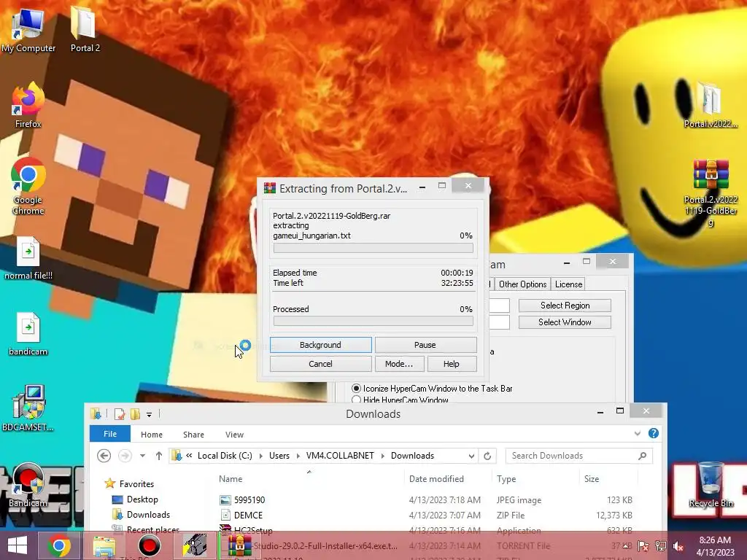Open the Recycle Bin
Viewport: 747px width, 560px height.
coord(711,485)
